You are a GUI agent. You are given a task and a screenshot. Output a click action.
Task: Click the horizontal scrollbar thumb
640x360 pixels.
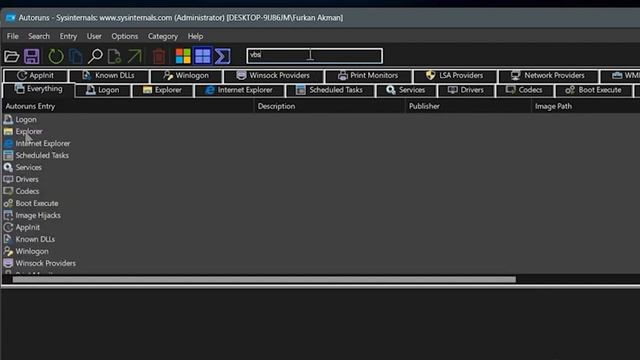point(264,280)
